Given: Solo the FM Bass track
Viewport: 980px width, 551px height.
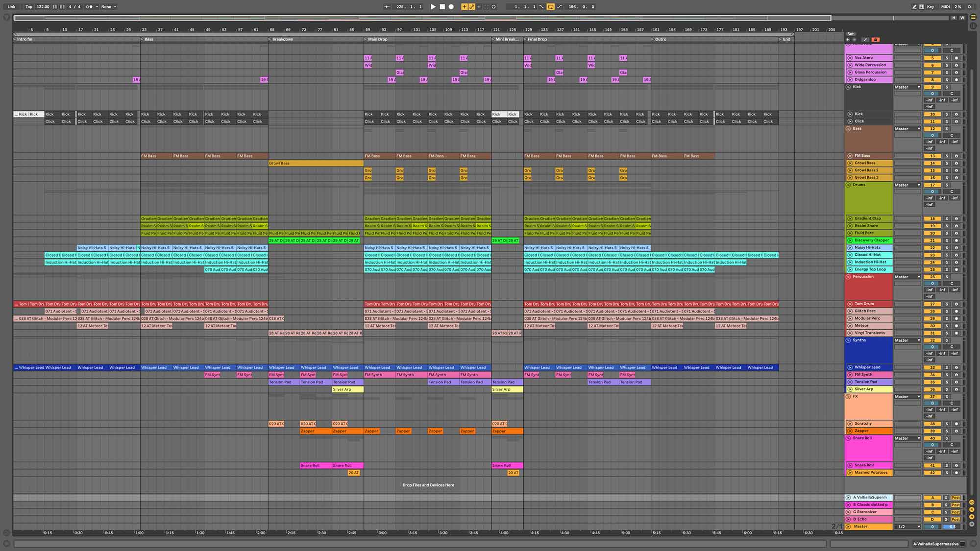Looking at the screenshot, I should tap(947, 156).
